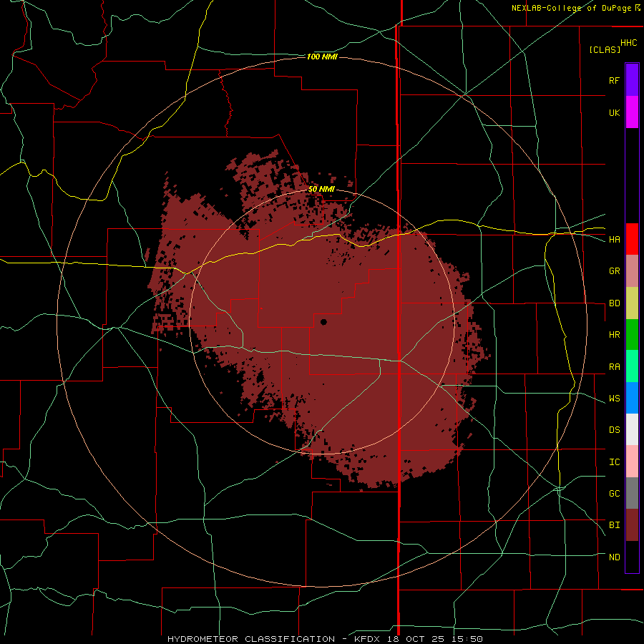Click the BI dark red legend swatch
This screenshot has width=644, height=644.
point(632,525)
